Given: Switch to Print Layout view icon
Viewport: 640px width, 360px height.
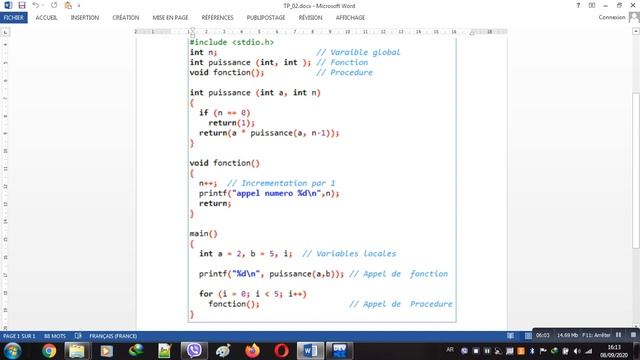Looking at the screenshot, I should 528,336.
